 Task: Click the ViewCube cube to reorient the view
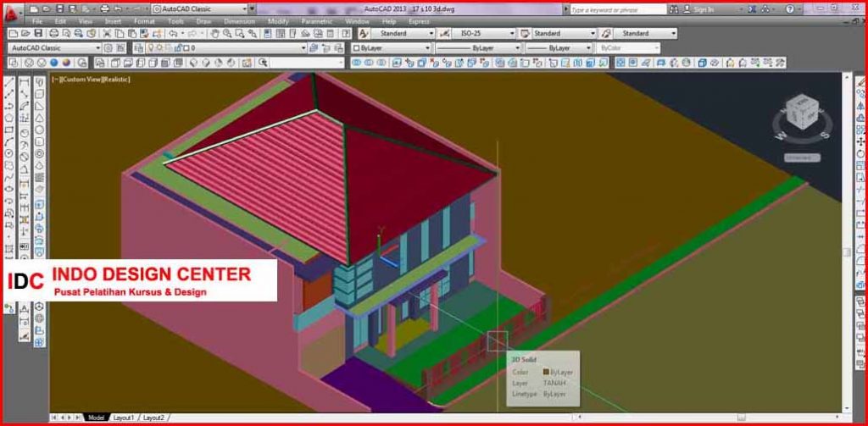click(802, 113)
